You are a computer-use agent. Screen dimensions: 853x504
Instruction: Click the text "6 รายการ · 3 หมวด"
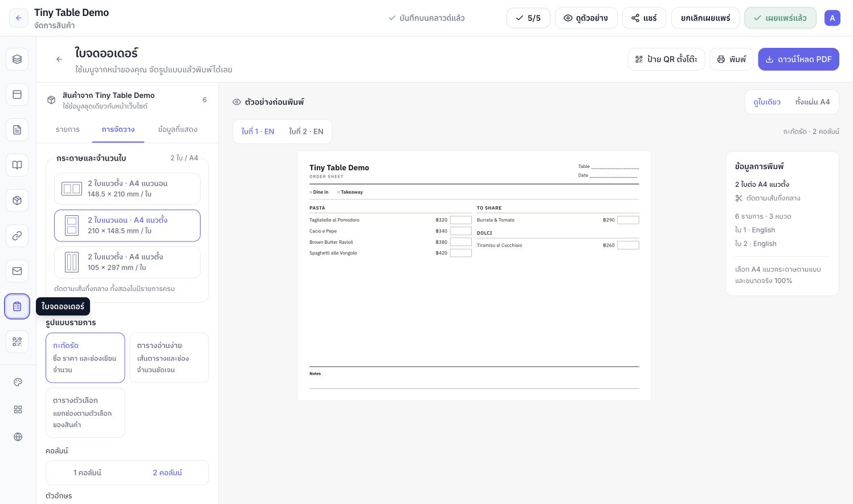(x=763, y=216)
